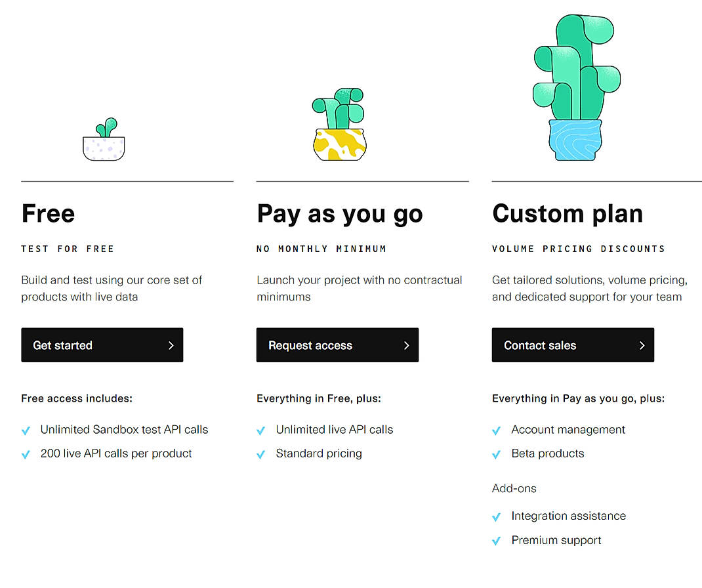Select the Free plan heading
The height and width of the screenshot is (588, 702).
(47, 213)
